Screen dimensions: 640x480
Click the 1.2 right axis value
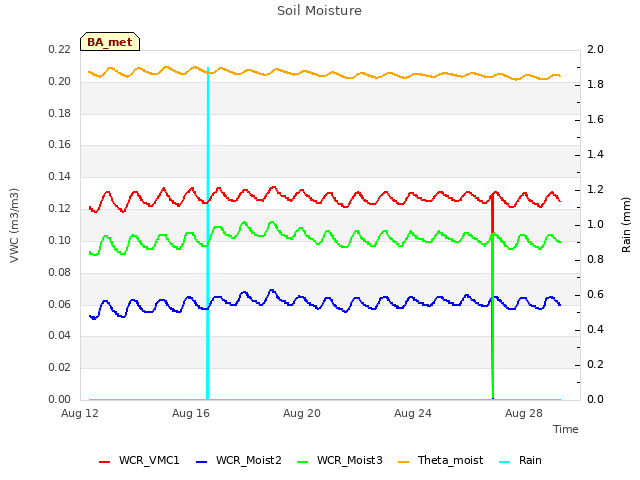click(595, 189)
